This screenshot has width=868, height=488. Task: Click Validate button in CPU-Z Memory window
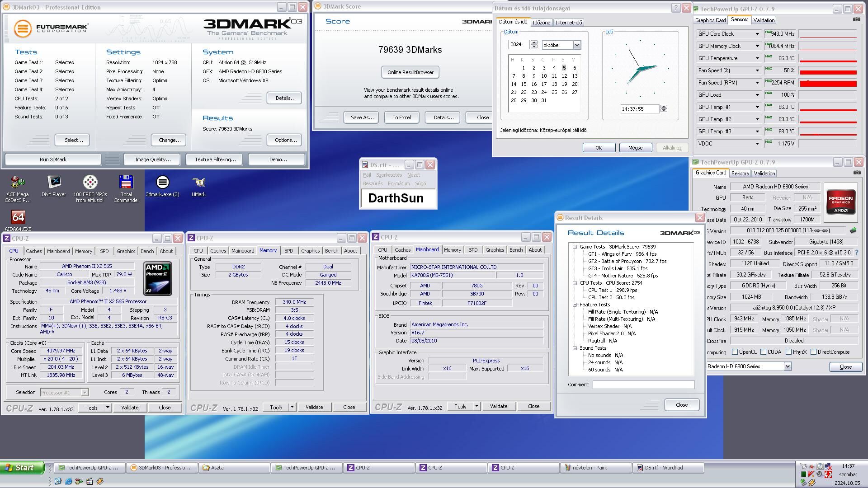[x=314, y=407]
